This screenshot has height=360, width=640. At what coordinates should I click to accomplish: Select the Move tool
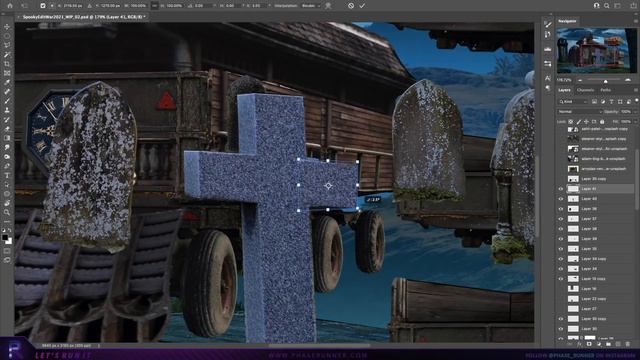pyautogui.click(x=7, y=26)
